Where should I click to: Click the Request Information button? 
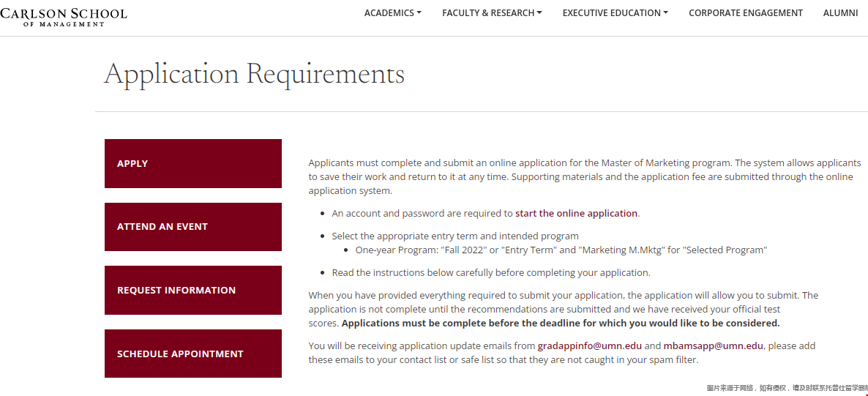point(193,290)
